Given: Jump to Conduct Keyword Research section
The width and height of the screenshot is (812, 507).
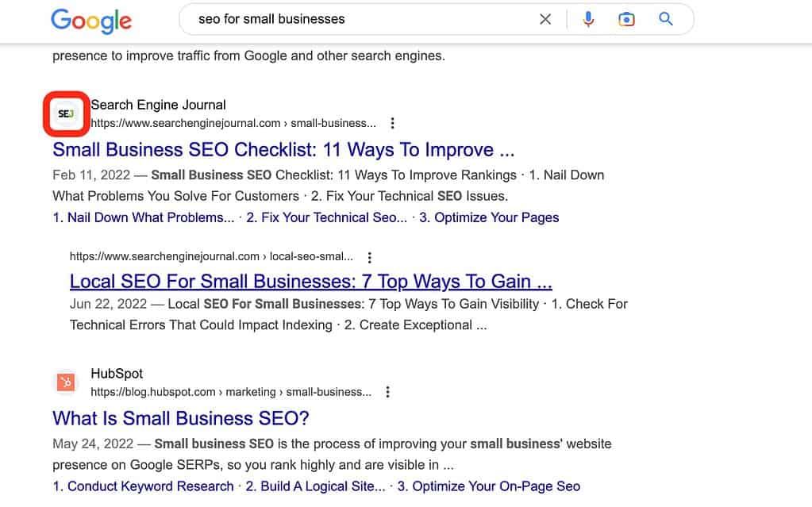Looking at the screenshot, I should [x=144, y=486].
